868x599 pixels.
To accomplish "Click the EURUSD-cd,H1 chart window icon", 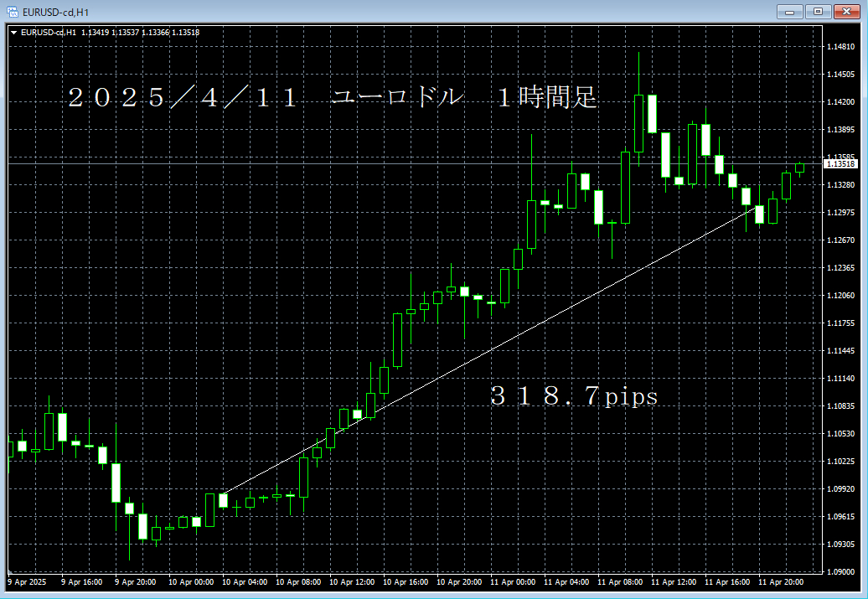I will tap(13, 12).
